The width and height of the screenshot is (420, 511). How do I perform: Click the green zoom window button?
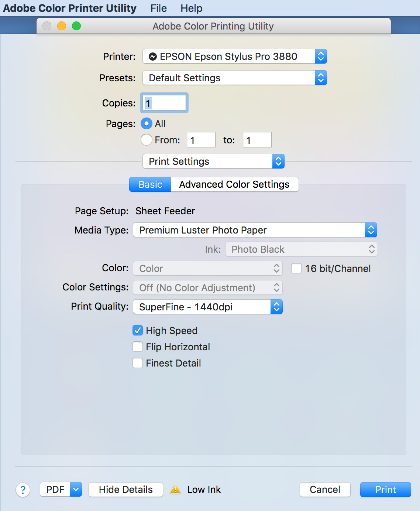76,26
